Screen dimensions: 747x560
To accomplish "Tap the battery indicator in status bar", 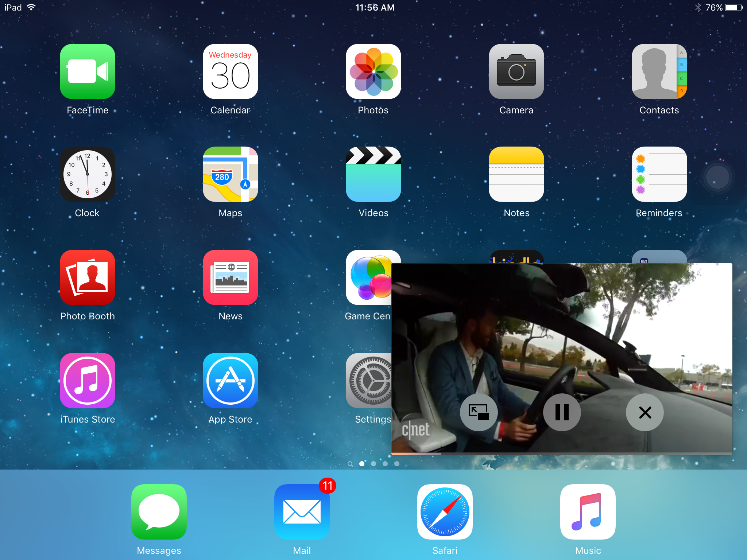I will point(734,8).
